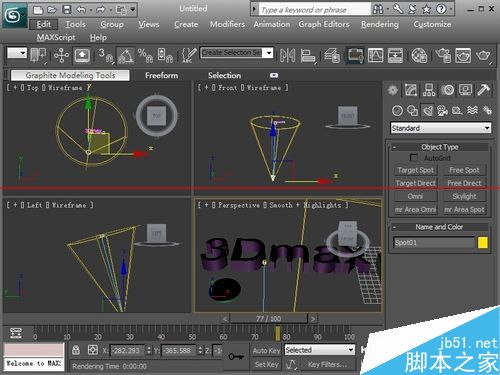Click the Render Production teapot icon
The width and height of the screenshot is (500, 375).
pyautogui.click(x=483, y=55)
